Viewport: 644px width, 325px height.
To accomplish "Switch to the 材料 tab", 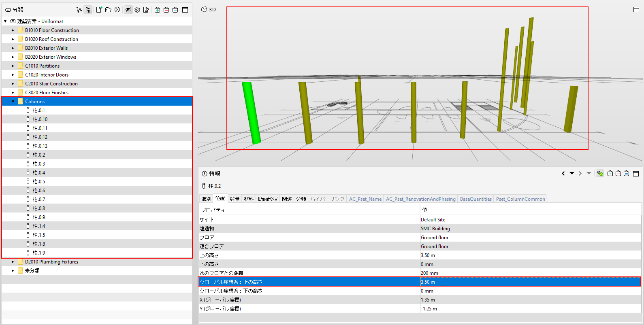I will 249,199.
